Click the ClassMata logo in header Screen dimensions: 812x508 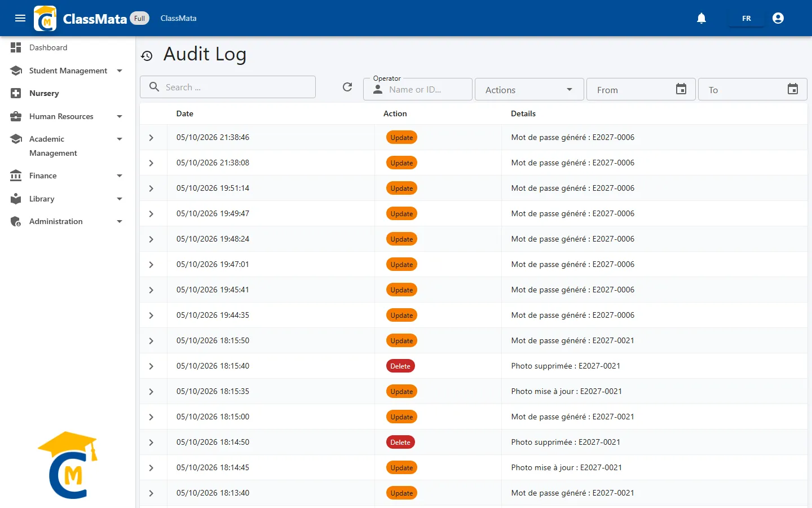click(45, 18)
